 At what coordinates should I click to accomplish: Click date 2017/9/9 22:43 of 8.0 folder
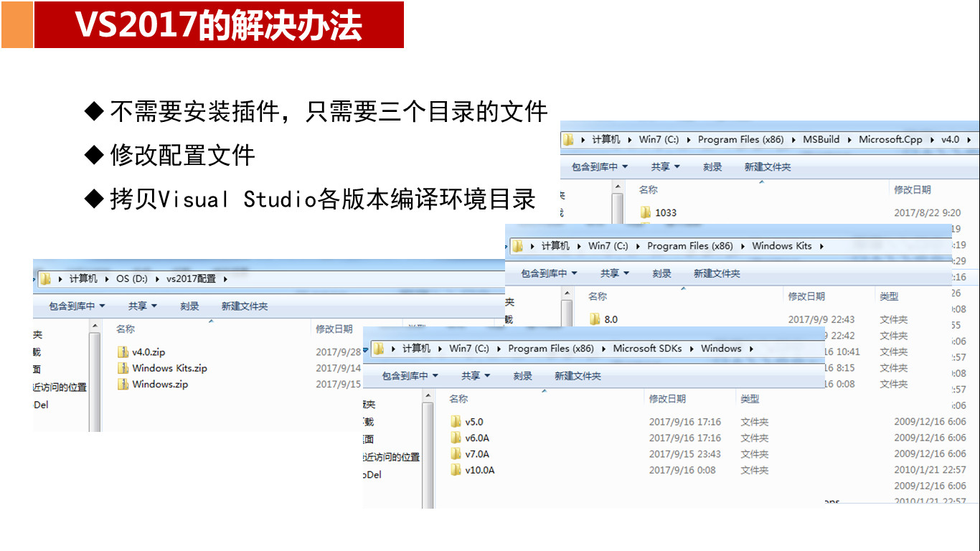click(x=821, y=319)
